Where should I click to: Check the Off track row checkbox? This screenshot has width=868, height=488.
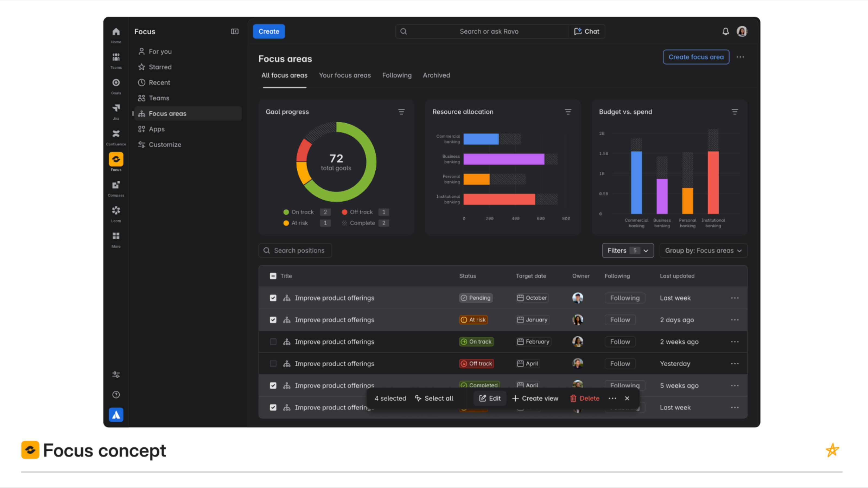point(273,363)
